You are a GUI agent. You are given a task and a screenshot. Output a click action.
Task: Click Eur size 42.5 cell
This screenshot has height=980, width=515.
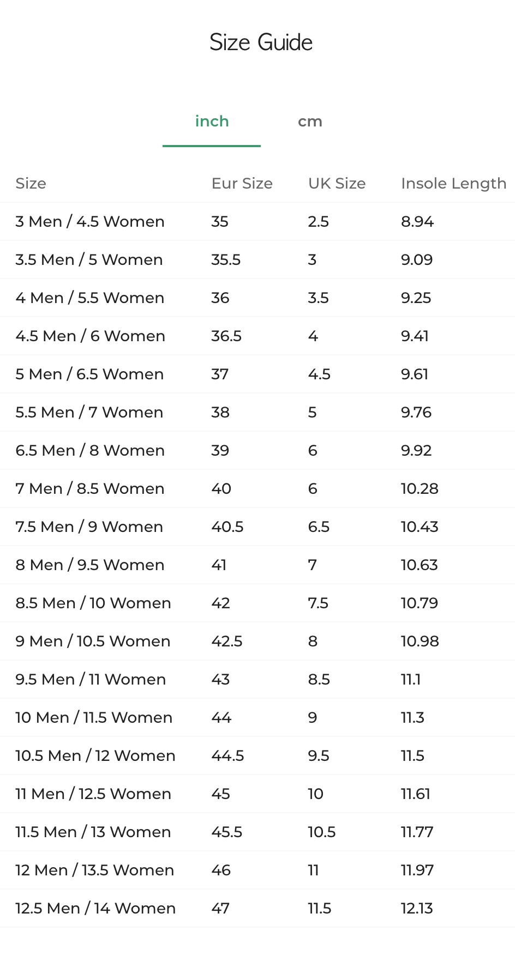click(226, 642)
